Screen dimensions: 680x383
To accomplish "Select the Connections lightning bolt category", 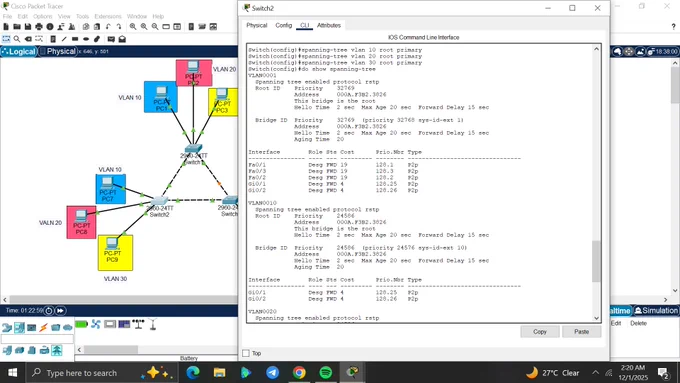I will click(x=43, y=327).
